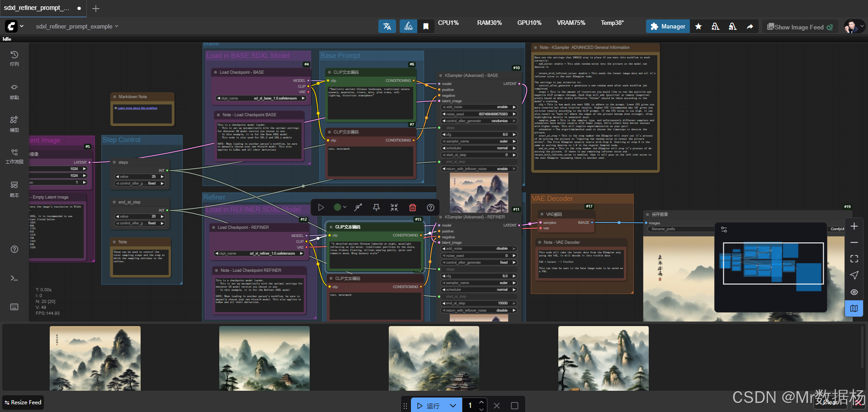Open workflow name sdxl_refiner_prompt_example dropdown
868x412 pixels.
point(77,26)
